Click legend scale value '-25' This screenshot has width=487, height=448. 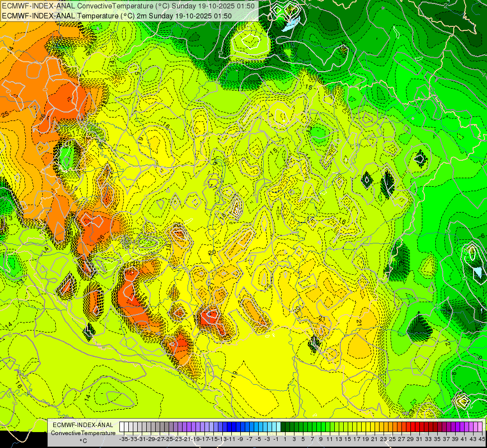pyautogui.click(x=169, y=439)
